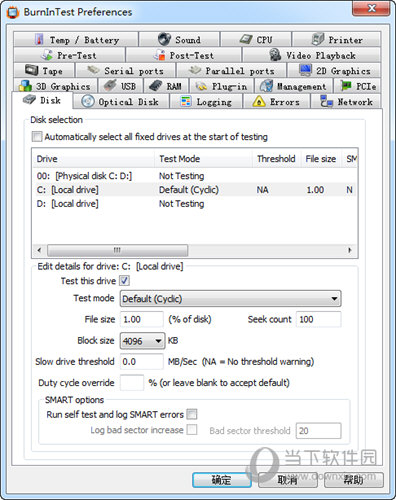Click the speaker icon on Sound tab
The width and height of the screenshot is (396, 500).
coord(164,39)
